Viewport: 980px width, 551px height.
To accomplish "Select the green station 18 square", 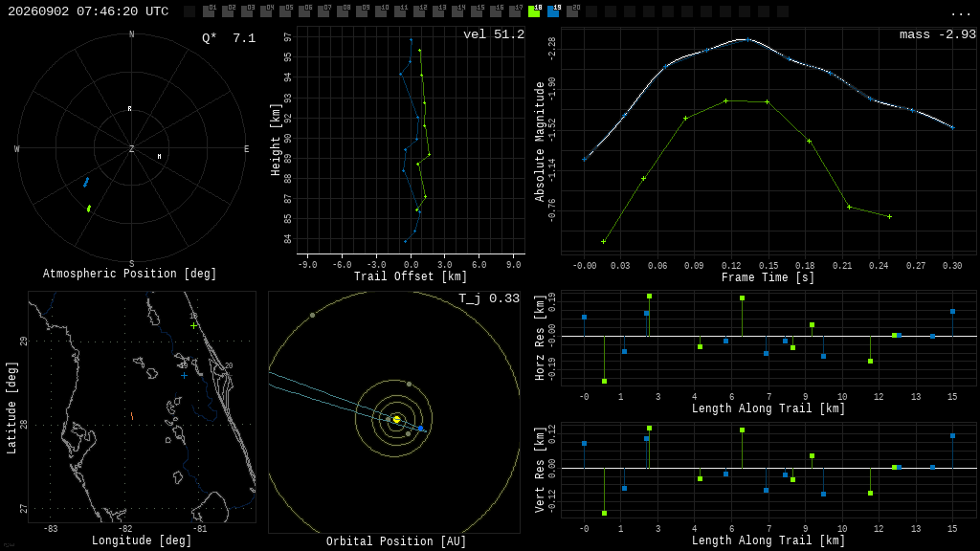I will [x=534, y=11].
